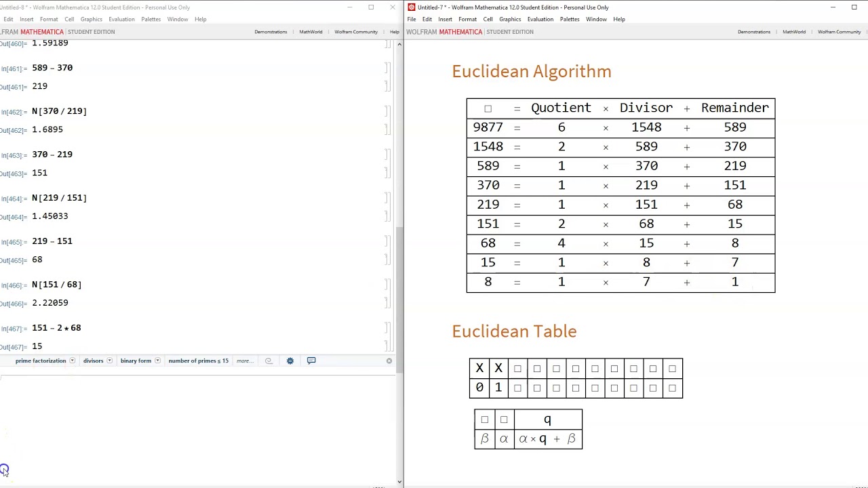Minimize the right Mathematica window

point(833,7)
